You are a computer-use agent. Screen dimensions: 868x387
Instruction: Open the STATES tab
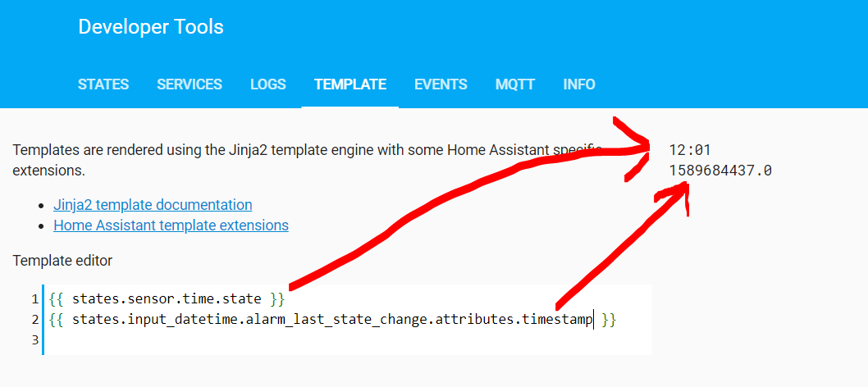pyautogui.click(x=103, y=84)
